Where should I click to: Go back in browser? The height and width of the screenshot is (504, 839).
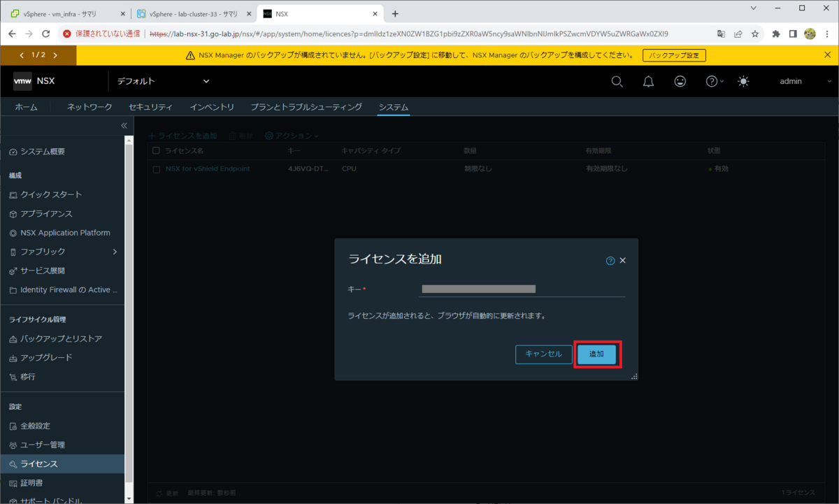[12, 34]
